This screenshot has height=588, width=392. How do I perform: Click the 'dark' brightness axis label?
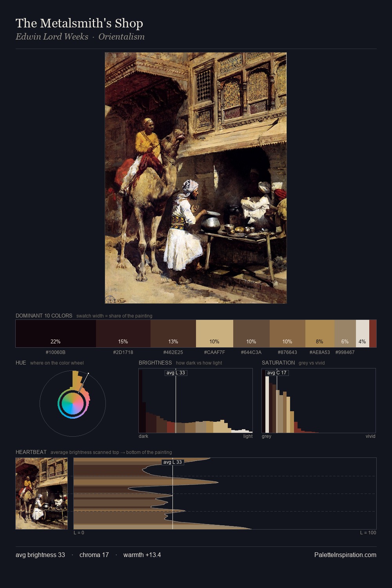[143, 436]
